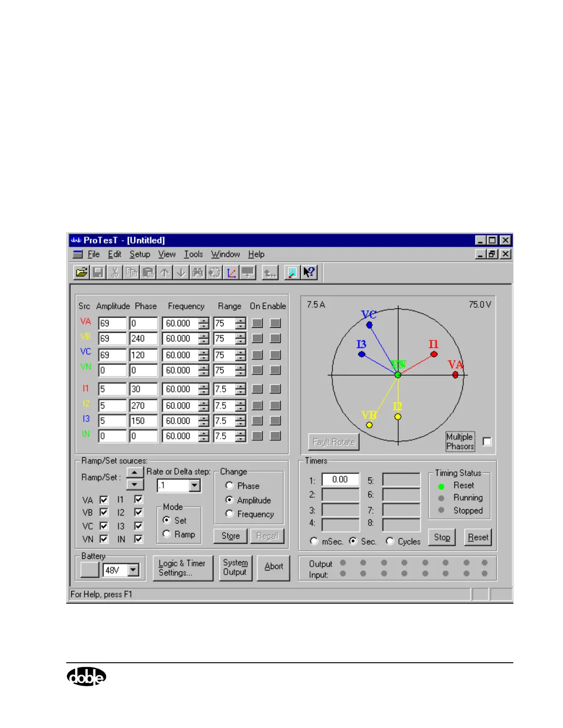
Task: Open a file with the folder toolbar icon
Action: (x=81, y=273)
